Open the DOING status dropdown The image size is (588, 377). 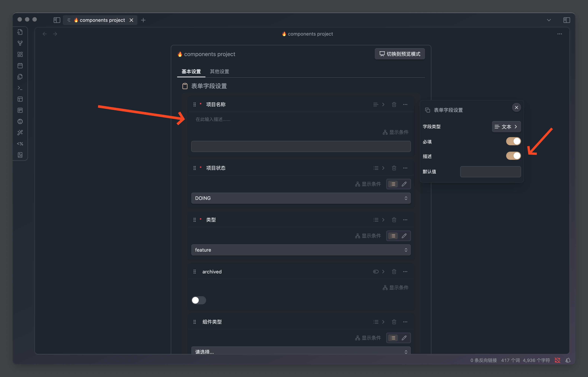pos(301,198)
